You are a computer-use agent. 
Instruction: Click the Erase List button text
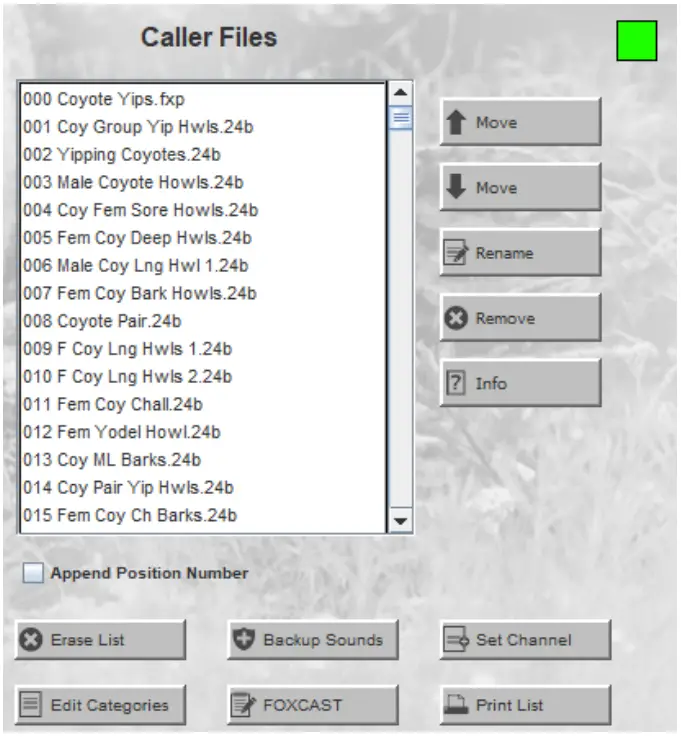87,640
